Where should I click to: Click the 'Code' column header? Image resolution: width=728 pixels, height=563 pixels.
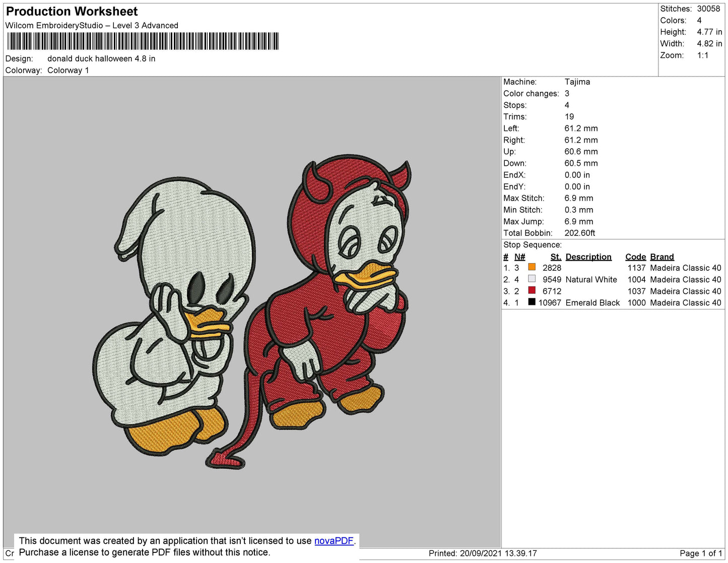pos(636,257)
